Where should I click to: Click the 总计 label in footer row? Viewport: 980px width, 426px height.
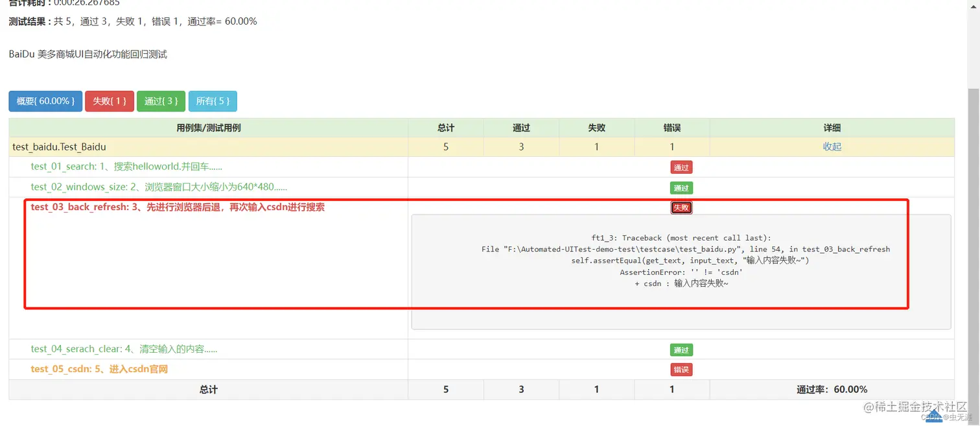point(209,390)
